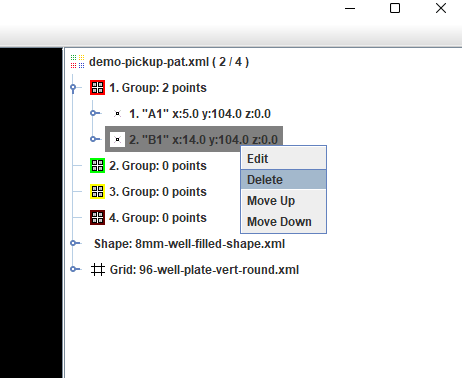This screenshot has width=462, height=378.
Task: Choose Move Up in the context menu
Action: 283,201
